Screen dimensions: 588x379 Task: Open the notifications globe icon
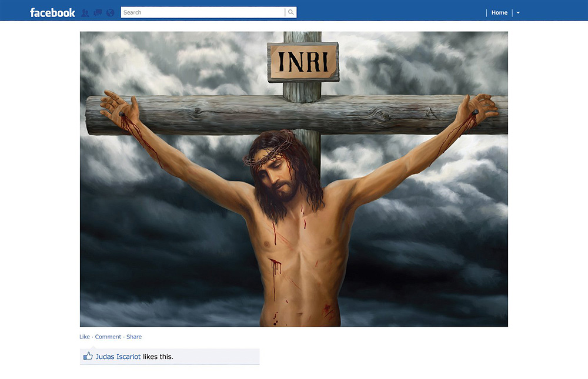click(111, 13)
